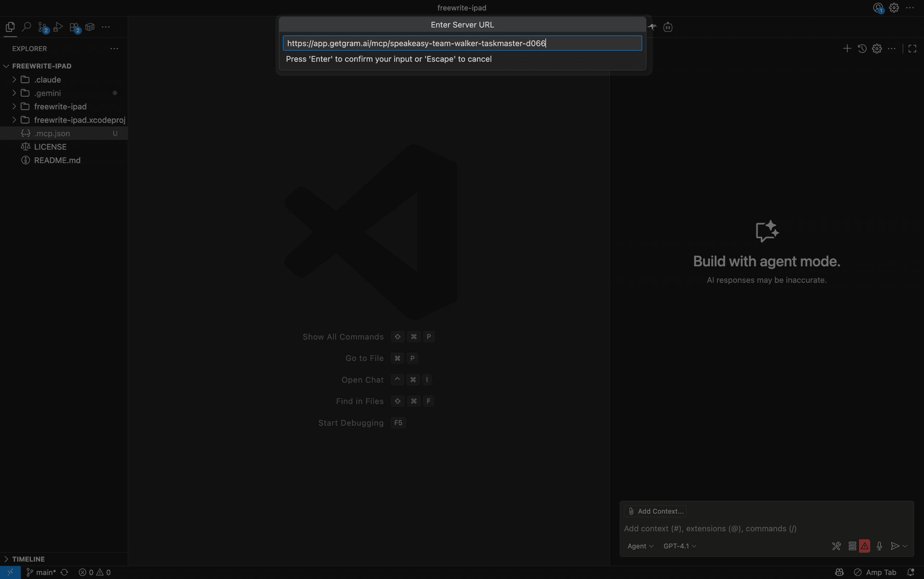Enter fullscreen with the maximize panel icon

pyautogui.click(x=912, y=48)
